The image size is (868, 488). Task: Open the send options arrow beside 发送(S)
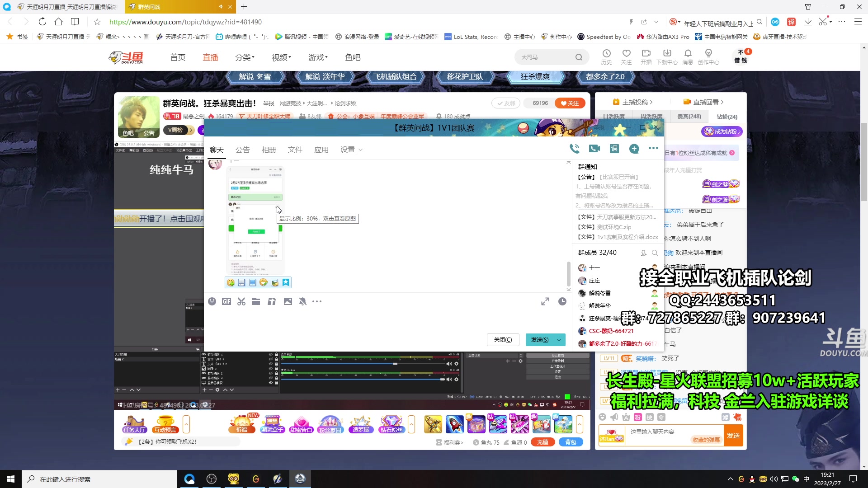[x=560, y=340]
